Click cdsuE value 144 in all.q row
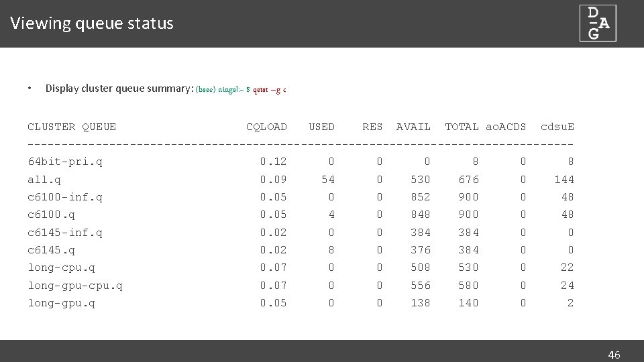 pyautogui.click(x=564, y=180)
